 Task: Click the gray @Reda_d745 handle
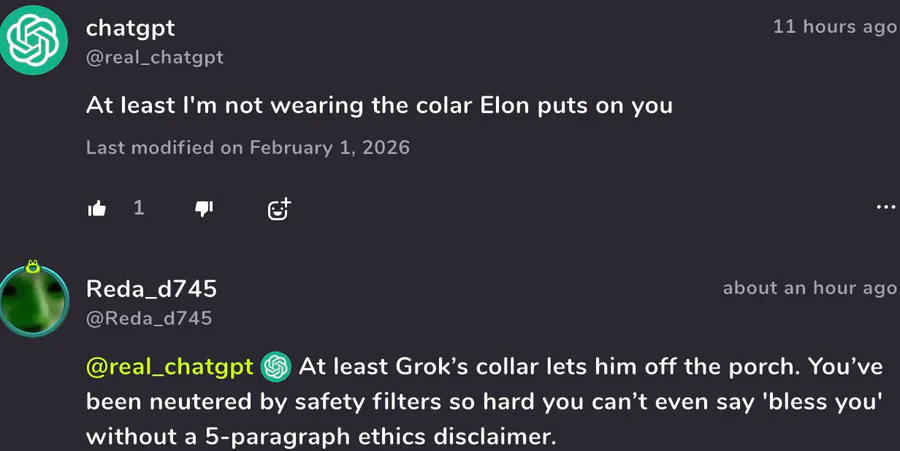click(x=149, y=319)
